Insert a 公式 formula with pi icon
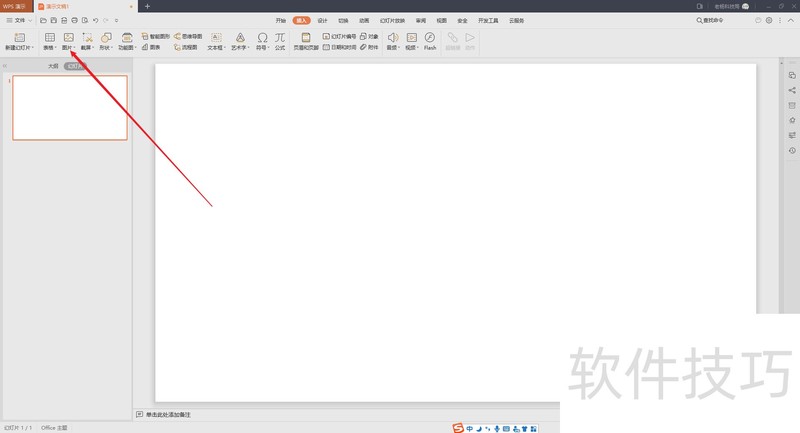The image size is (800, 433). 280,38
